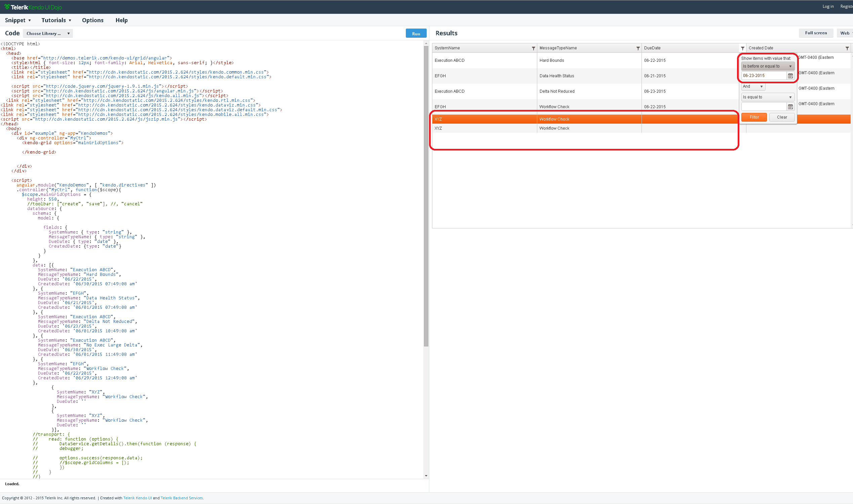The image size is (853, 504).
Task: Sort by the Created Date column header
Action: point(761,48)
